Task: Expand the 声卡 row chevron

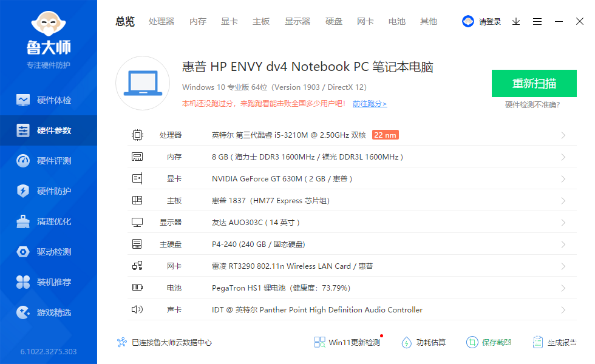Action: pyautogui.click(x=563, y=310)
